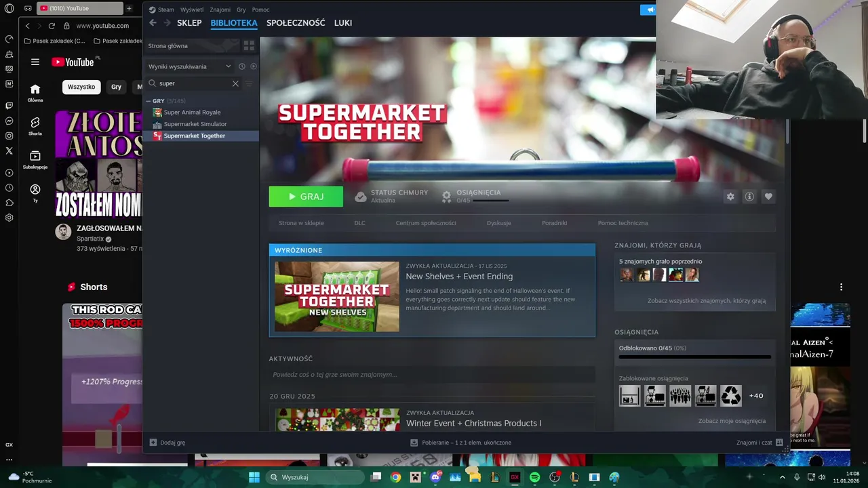The height and width of the screenshot is (488, 868).
Task: Click the game info icon
Action: (749, 197)
